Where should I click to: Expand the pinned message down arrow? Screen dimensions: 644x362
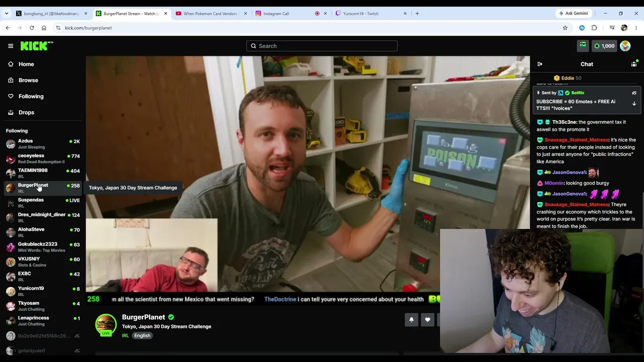634,104
